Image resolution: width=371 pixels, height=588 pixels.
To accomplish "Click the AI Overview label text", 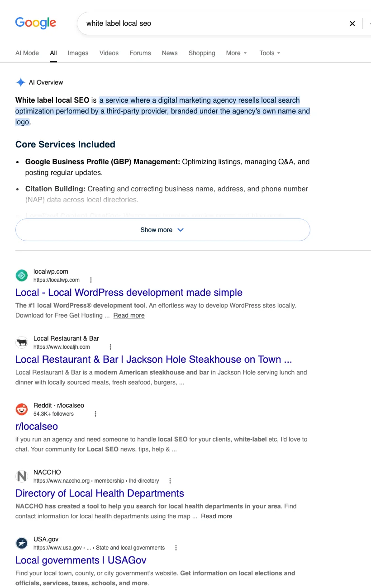I will 46,82.
